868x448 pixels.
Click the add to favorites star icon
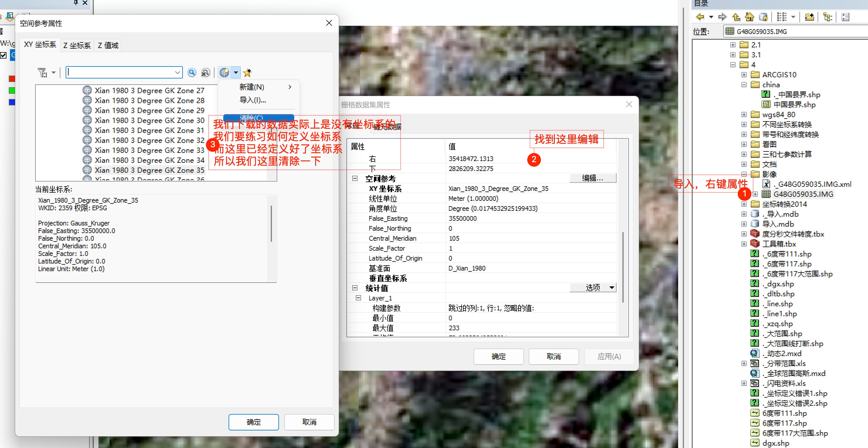[247, 72]
